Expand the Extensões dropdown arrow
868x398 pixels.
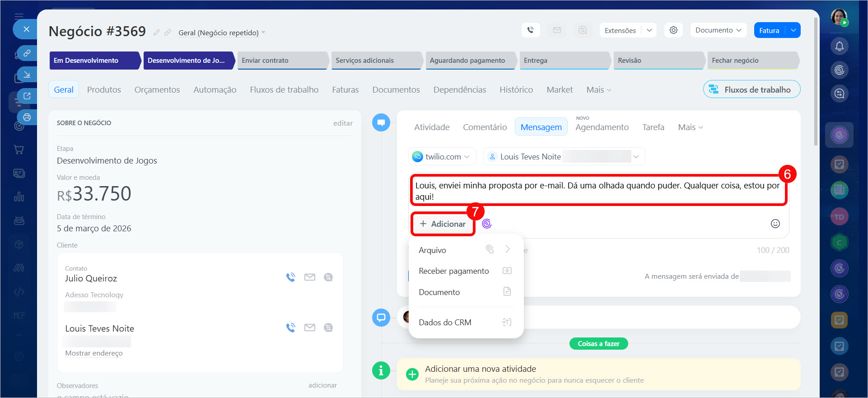point(649,30)
